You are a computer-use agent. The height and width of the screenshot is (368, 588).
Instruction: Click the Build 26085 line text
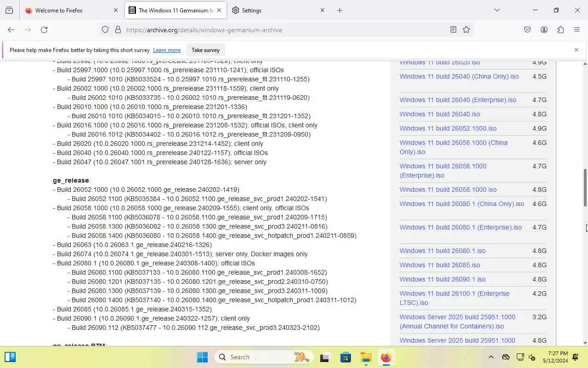coord(132,309)
